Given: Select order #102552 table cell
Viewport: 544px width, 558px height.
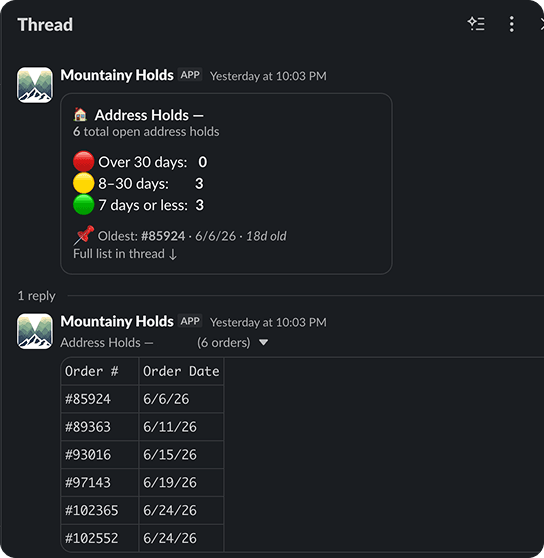Looking at the screenshot, I should click(x=100, y=538).
